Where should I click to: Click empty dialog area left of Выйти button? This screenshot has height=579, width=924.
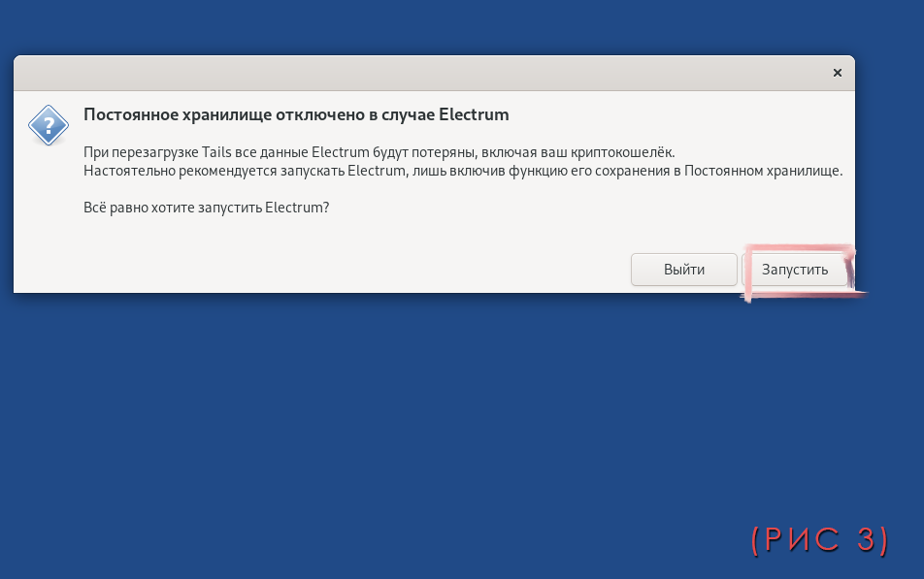pyautogui.click(x=388, y=269)
